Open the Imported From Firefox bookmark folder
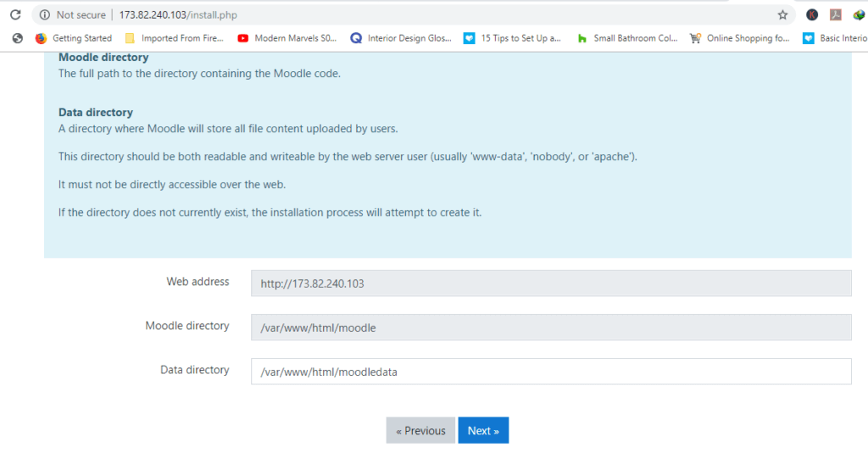 (174, 38)
